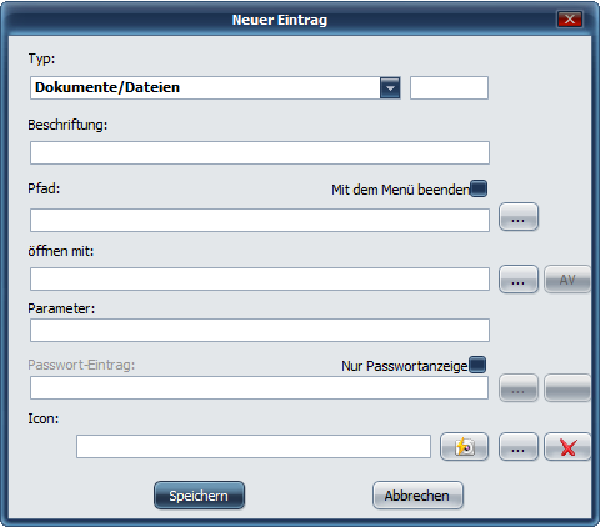Click inside the Parameter input field
Screen dimensions: 600x527
point(260,330)
